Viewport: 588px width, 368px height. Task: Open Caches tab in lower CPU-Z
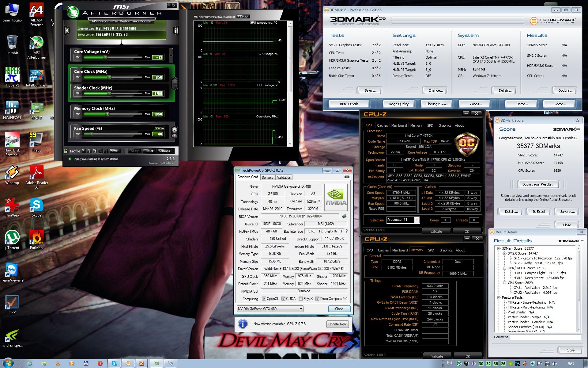(383, 250)
